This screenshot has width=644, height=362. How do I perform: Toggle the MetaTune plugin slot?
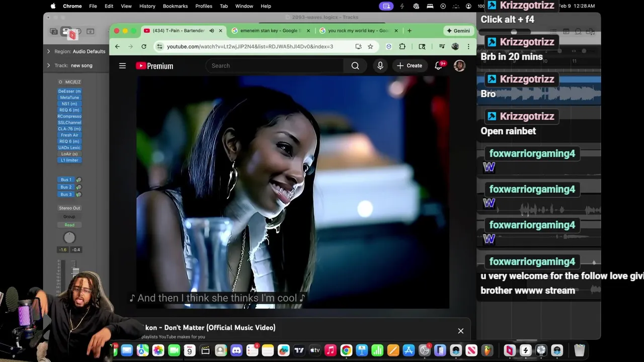pos(69,98)
